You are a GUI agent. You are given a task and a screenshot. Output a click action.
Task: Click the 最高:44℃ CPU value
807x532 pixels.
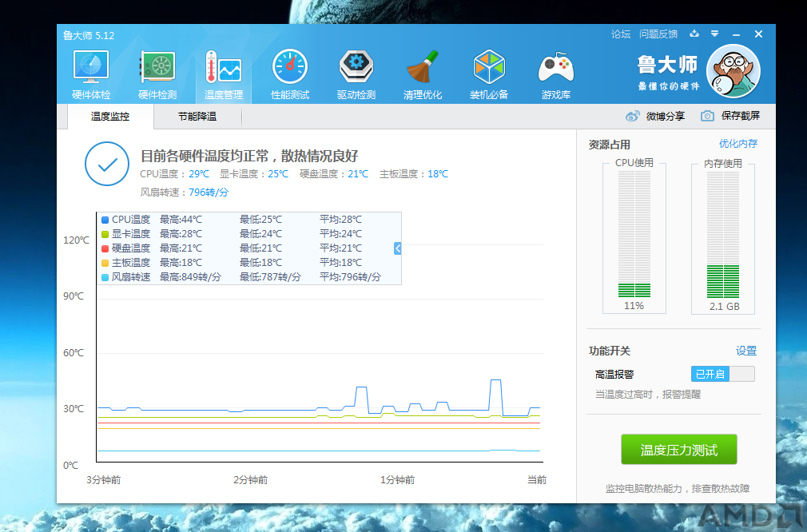(181, 220)
